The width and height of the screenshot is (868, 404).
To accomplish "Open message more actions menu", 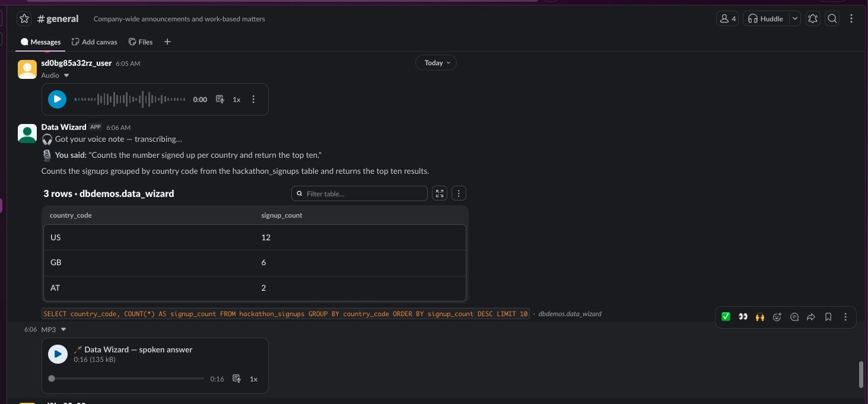I will click(x=845, y=317).
